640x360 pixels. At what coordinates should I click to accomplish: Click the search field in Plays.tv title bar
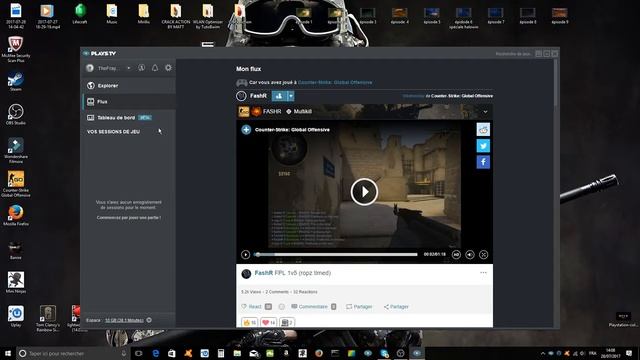click(x=513, y=54)
